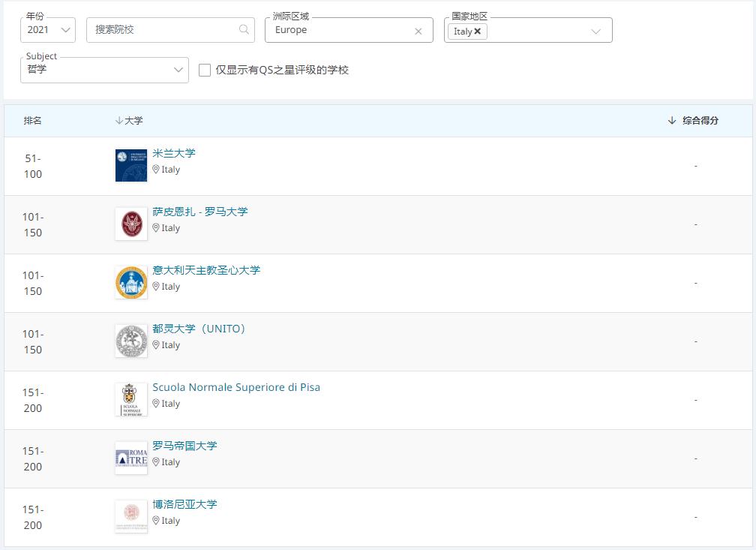Click the 排名 column header

32,121
